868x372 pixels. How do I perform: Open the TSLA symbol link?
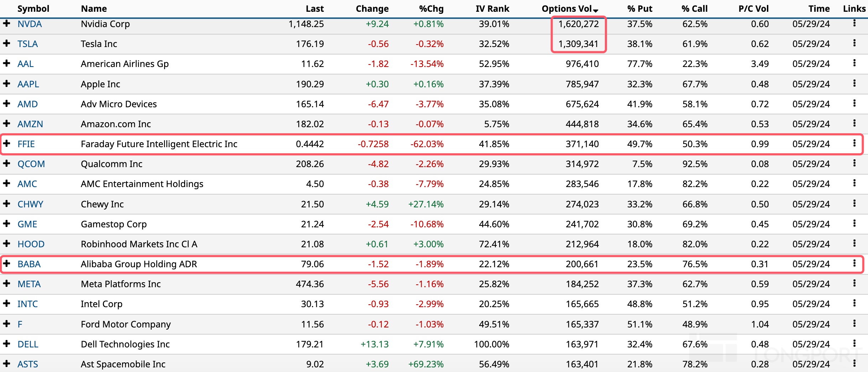click(x=27, y=44)
